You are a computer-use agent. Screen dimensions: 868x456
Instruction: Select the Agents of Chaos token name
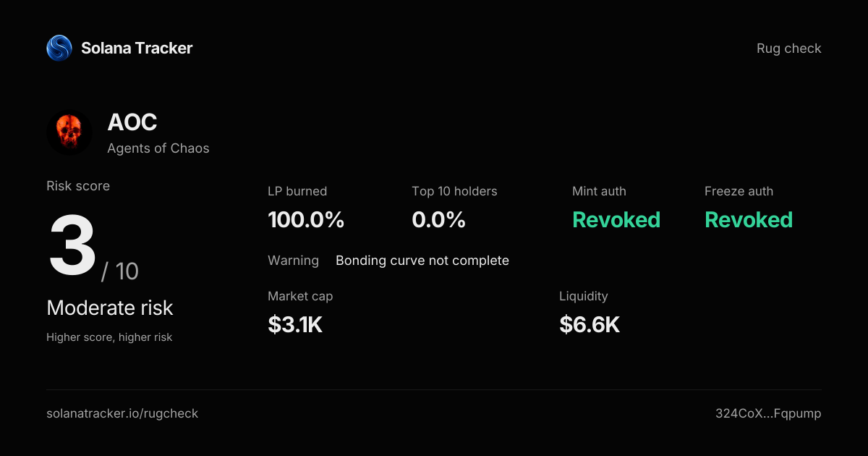158,148
